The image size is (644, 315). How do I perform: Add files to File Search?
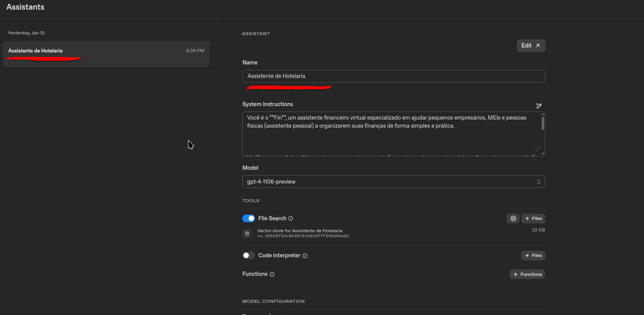click(x=533, y=218)
